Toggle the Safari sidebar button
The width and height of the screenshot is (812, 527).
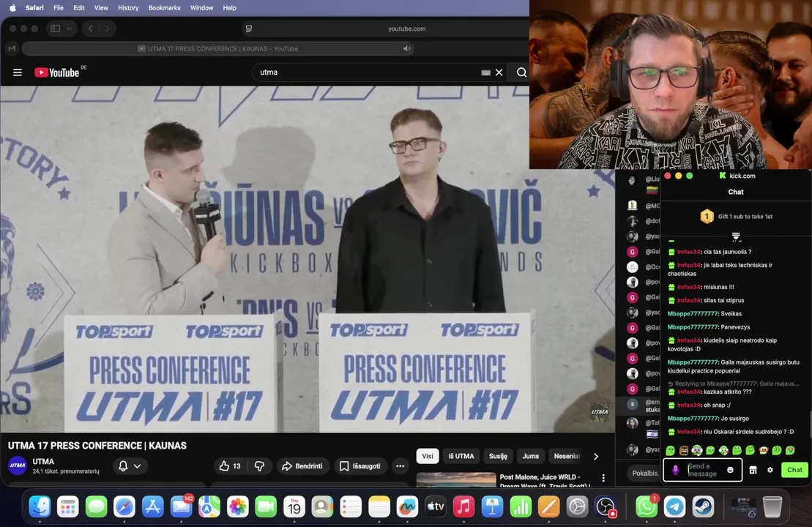(56, 29)
